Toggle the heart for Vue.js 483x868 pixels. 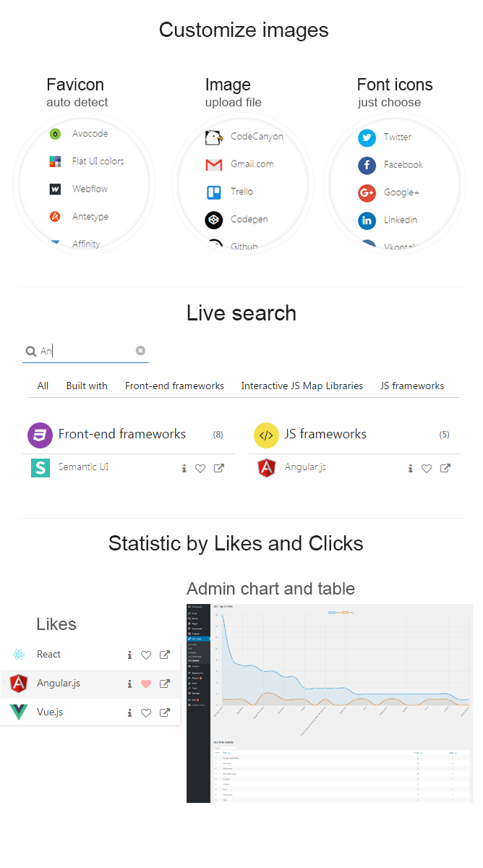[146, 712]
